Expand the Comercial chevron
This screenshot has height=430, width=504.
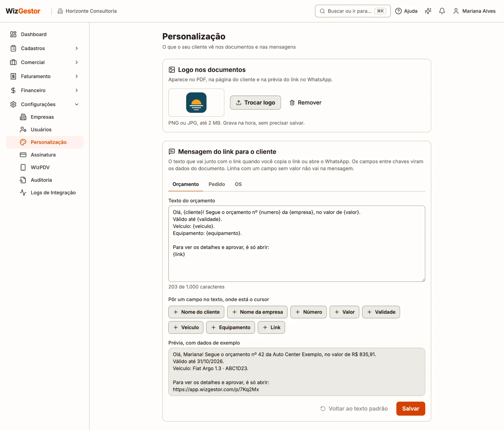click(77, 62)
